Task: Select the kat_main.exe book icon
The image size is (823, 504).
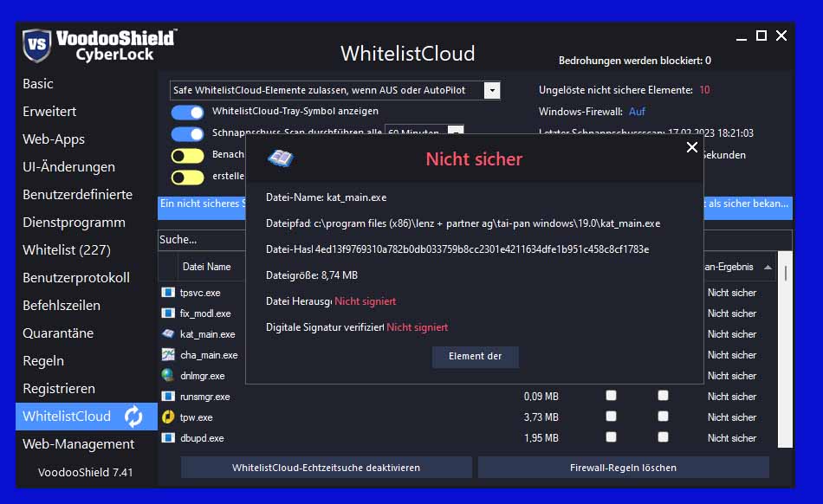Action: [x=168, y=333]
